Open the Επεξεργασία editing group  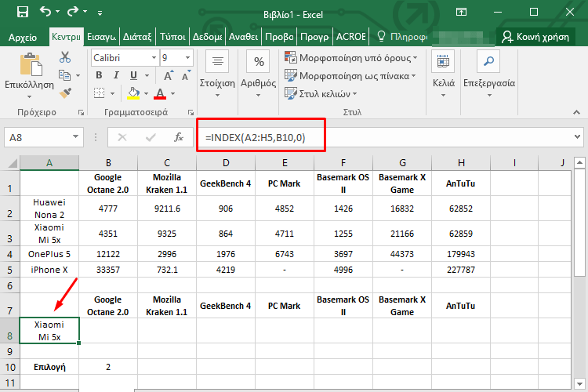(489, 74)
